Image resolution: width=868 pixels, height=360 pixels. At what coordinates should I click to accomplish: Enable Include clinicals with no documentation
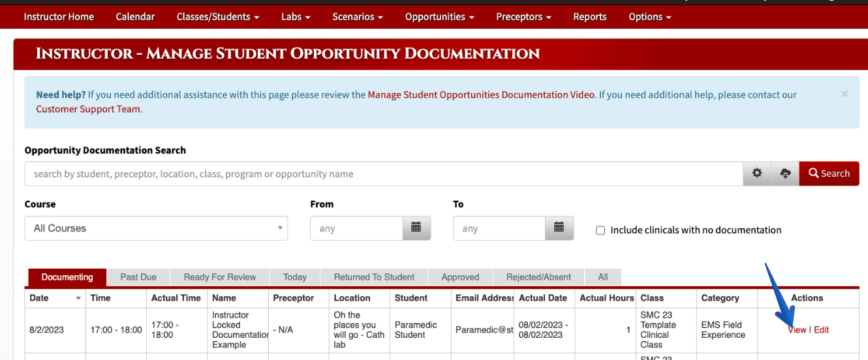[600, 230]
